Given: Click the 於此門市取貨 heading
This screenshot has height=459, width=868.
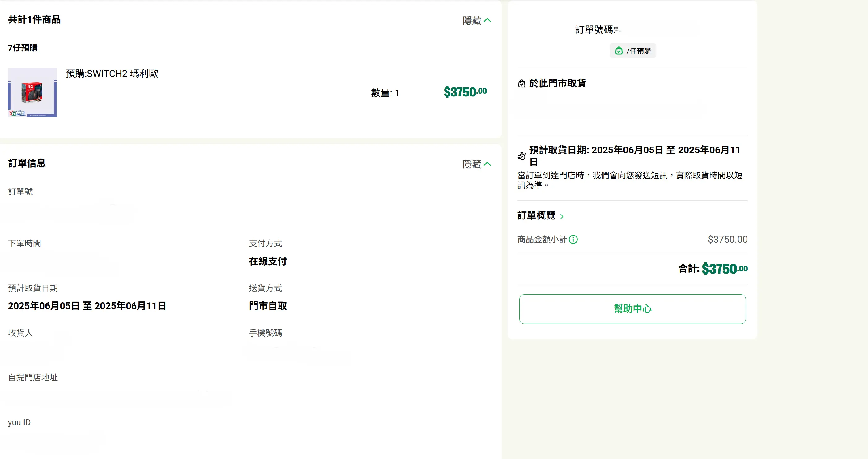Looking at the screenshot, I should point(557,83).
